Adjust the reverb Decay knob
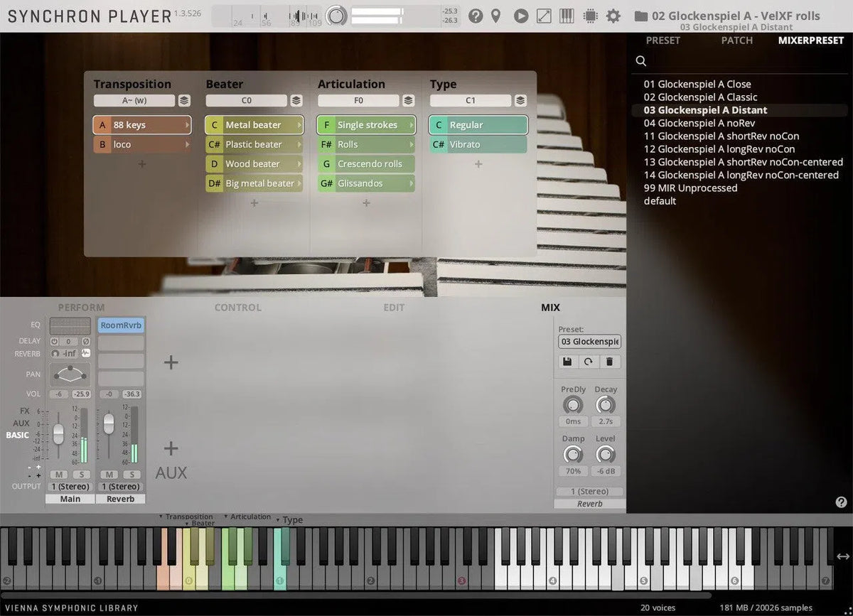853x616 pixels. [x=606, y=405]
